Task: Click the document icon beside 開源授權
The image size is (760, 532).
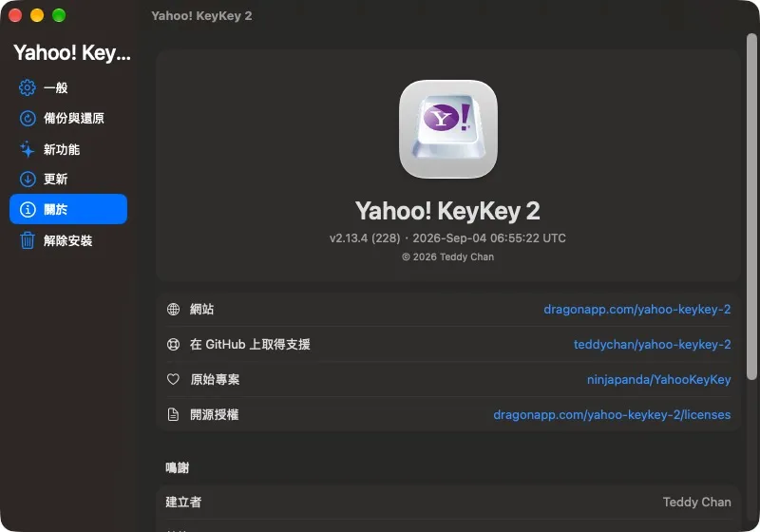Action: click(x=173, y=415)
